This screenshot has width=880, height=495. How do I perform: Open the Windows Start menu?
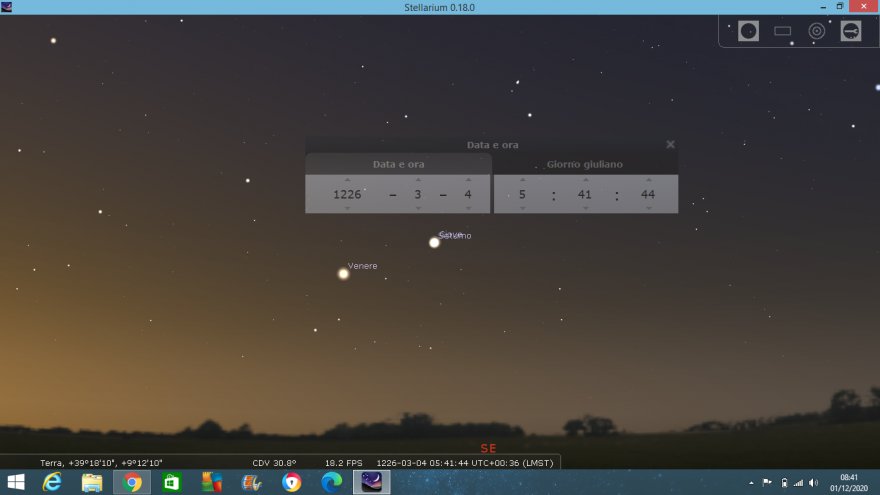point(15,482)
